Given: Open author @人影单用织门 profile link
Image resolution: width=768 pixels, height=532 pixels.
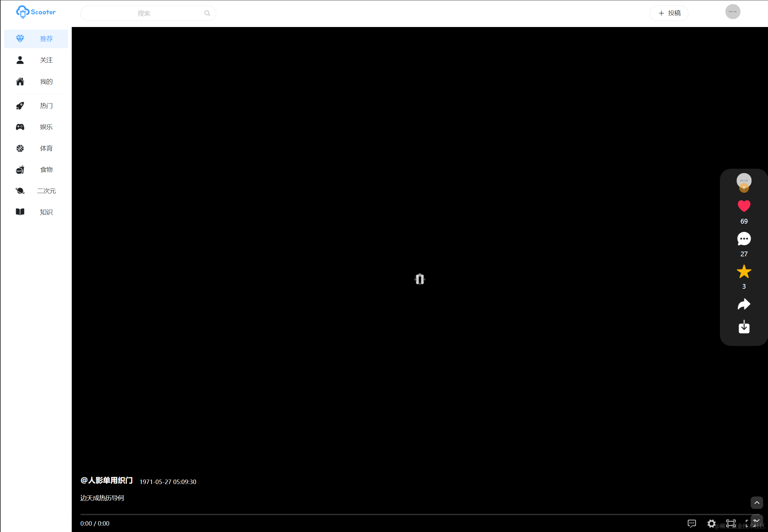Looking at the screenshot, I should 106,480.
